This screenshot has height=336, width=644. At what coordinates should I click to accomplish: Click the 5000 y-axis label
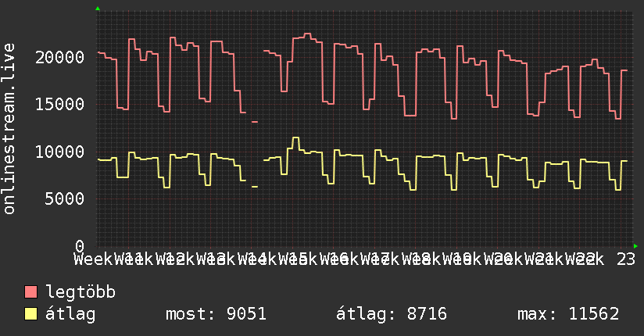65,198
